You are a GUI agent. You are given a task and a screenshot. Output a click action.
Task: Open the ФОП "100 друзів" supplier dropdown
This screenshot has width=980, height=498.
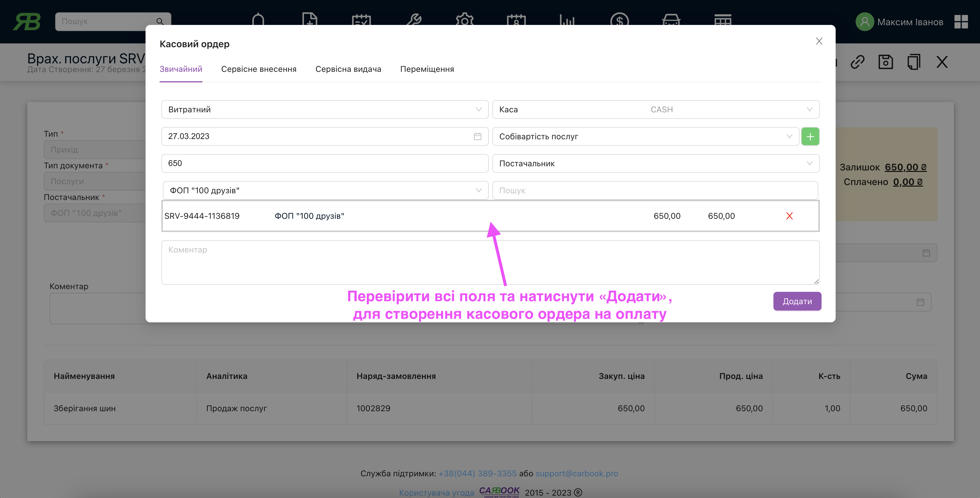pyautogui.click(x=325, y=190)
